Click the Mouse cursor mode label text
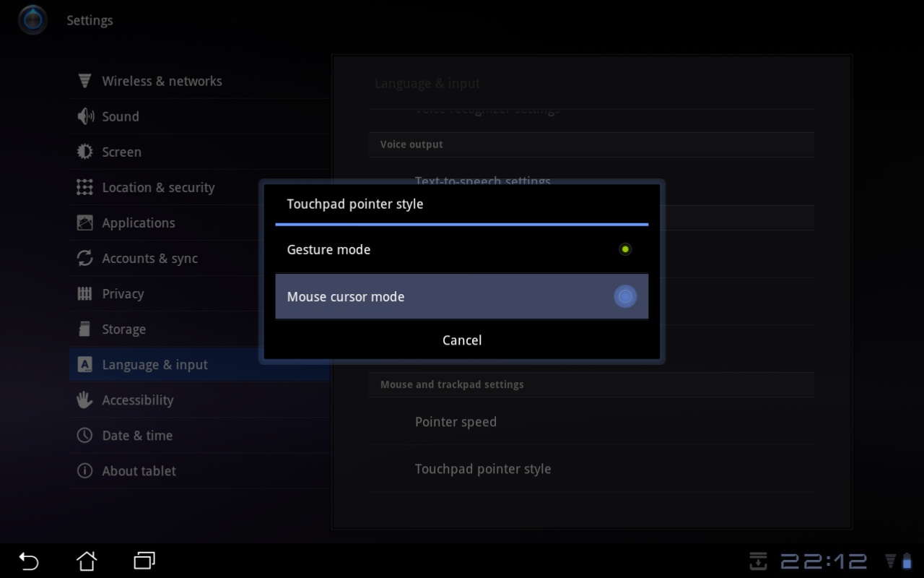Viewport: 924px width, 578px height. pyautogui.click(x=345, y=297)
